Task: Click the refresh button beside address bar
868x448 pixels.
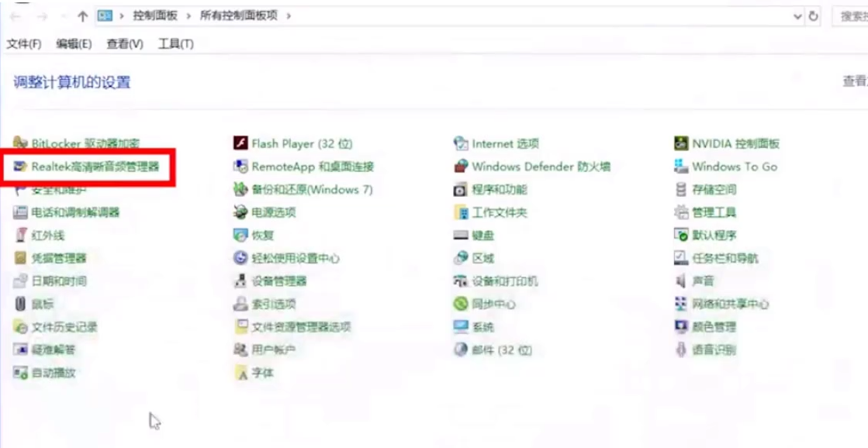Action: point(813,16)
